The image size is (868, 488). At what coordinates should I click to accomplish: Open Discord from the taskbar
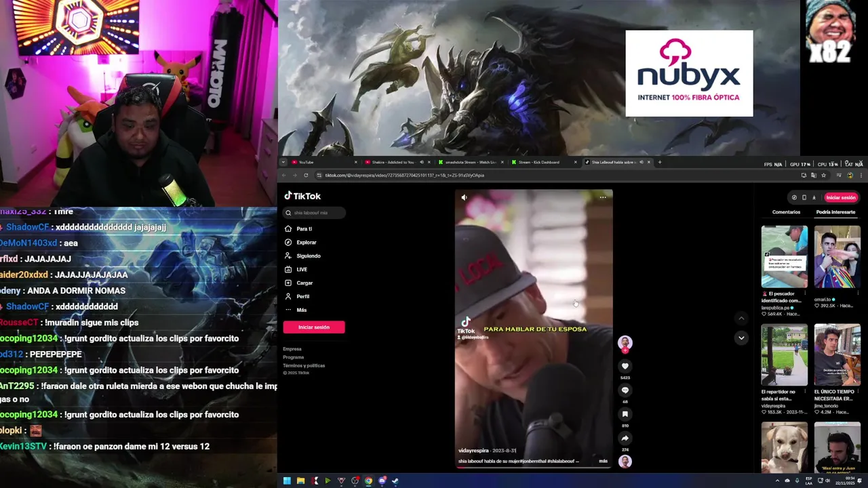coord(382,481)
